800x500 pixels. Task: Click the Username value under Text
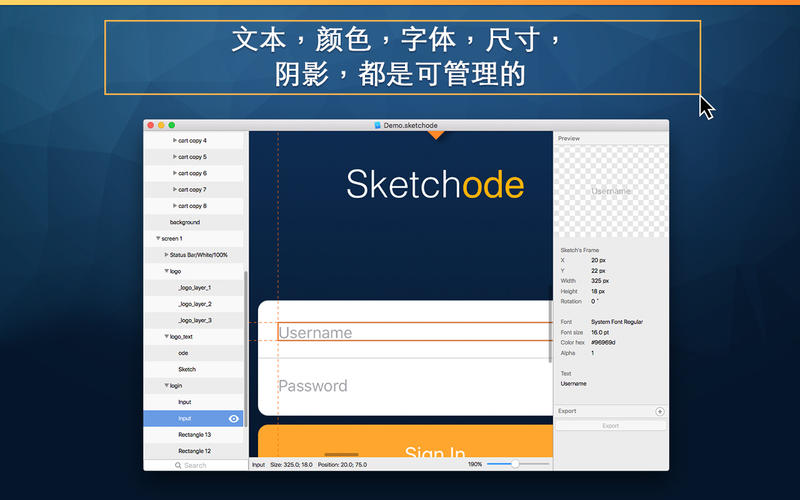click(x=573, y=383)
